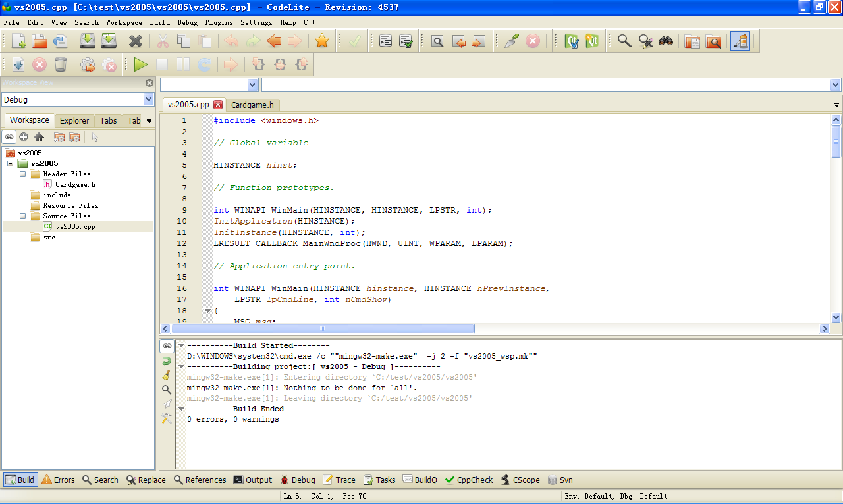
Task: Click the editor horizontal scrollbar thumb
Action: point(323,328)
